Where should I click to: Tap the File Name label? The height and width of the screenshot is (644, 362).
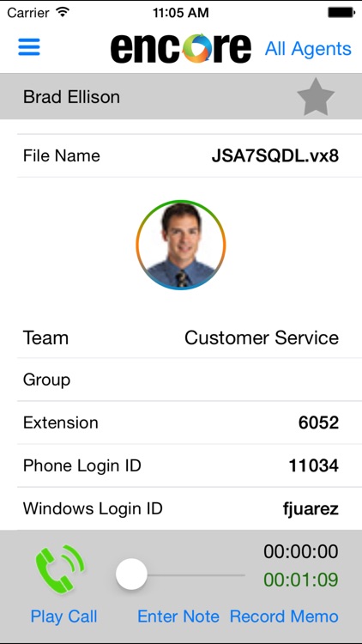coord(62,155)
